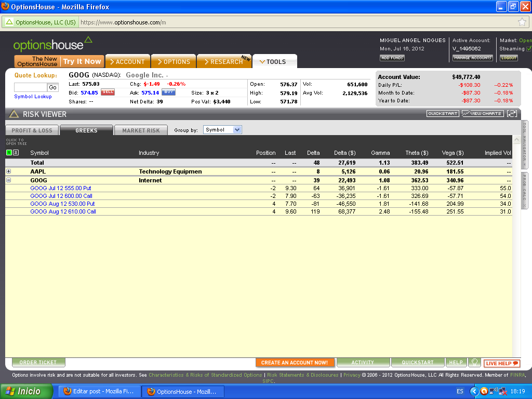The image size is (532, 399).
Task: Open Tool Navigator side tab
Action: pyautogui.click(x=525, y=144)
